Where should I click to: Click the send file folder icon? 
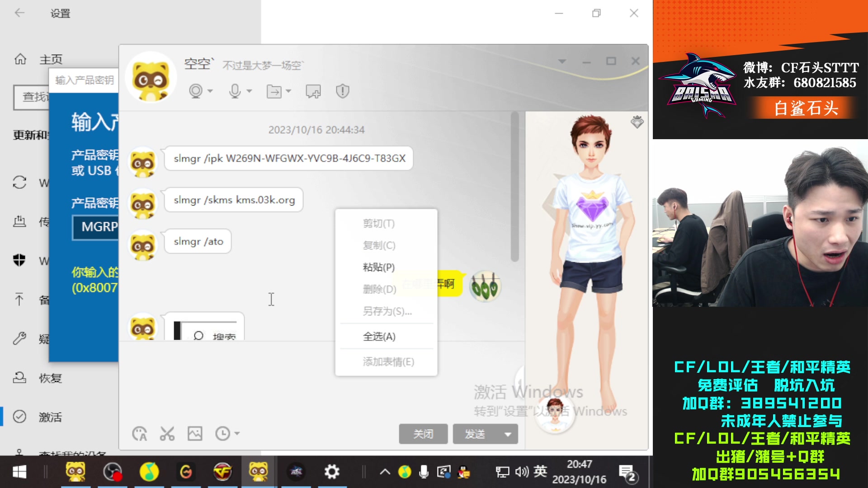click(x=274, y=91)
